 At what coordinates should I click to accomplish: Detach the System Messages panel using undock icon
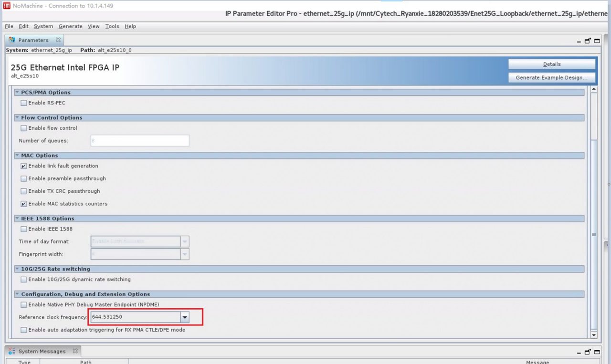click(588, 352)
